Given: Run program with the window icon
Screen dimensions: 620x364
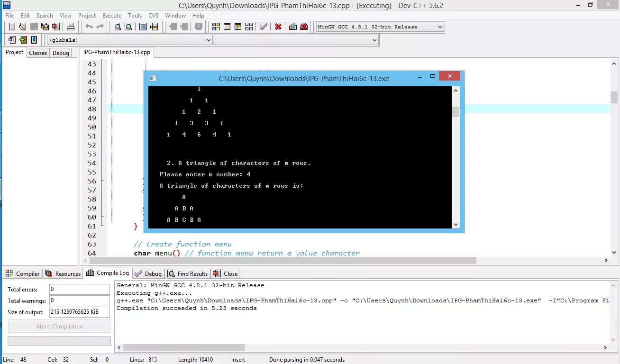Looking at the screenshot, I should [x=227, y=27].
